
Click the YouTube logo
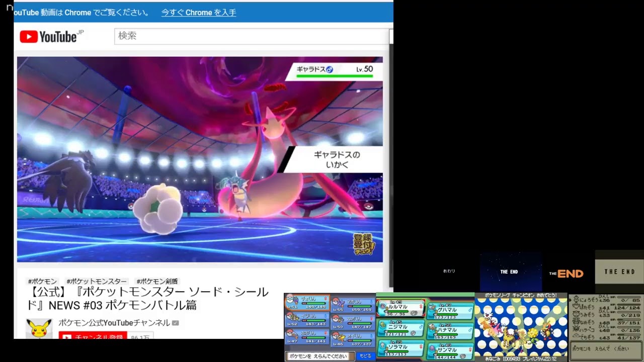[x=51, y=36]
